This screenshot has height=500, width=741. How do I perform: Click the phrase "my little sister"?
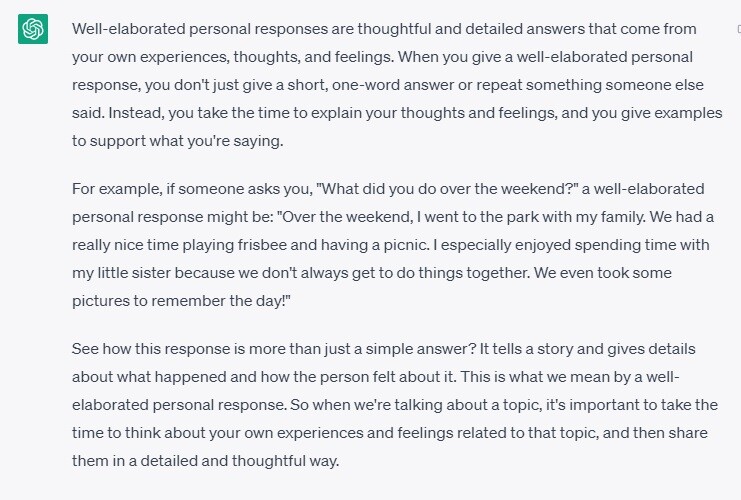point(121,273)
